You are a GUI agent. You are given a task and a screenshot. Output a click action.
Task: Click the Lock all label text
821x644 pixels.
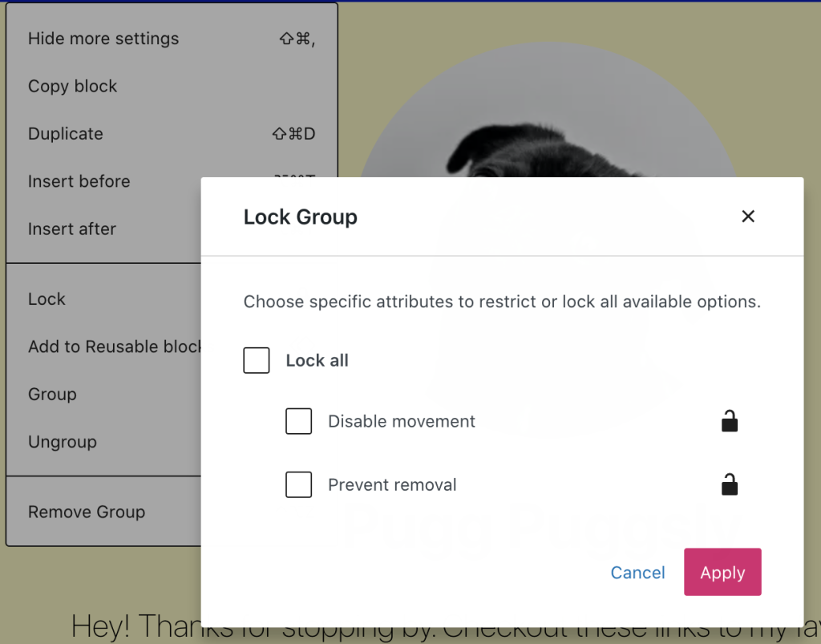[317, 360]
